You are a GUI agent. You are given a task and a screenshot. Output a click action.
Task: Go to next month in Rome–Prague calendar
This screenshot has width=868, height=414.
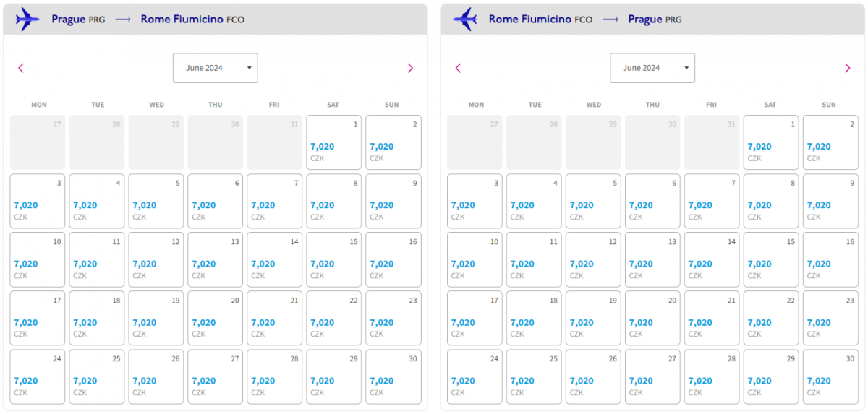(847, 68)
